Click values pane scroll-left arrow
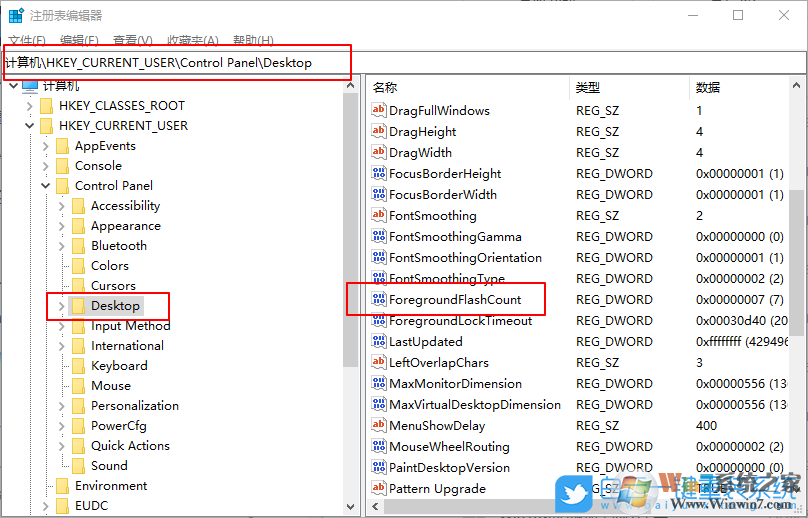Viewport: 808px width, 518px height. (375, 507)
